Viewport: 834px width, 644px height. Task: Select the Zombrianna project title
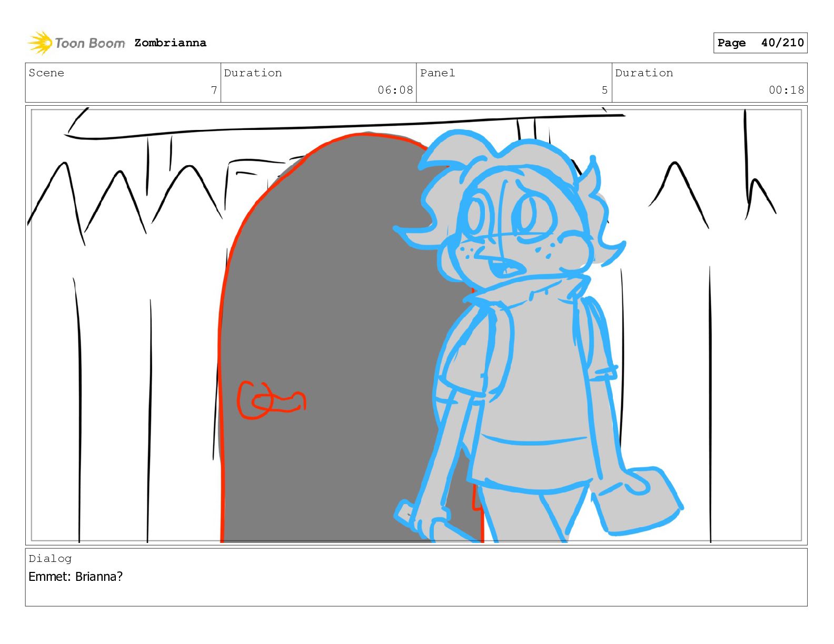pos(170,43)
